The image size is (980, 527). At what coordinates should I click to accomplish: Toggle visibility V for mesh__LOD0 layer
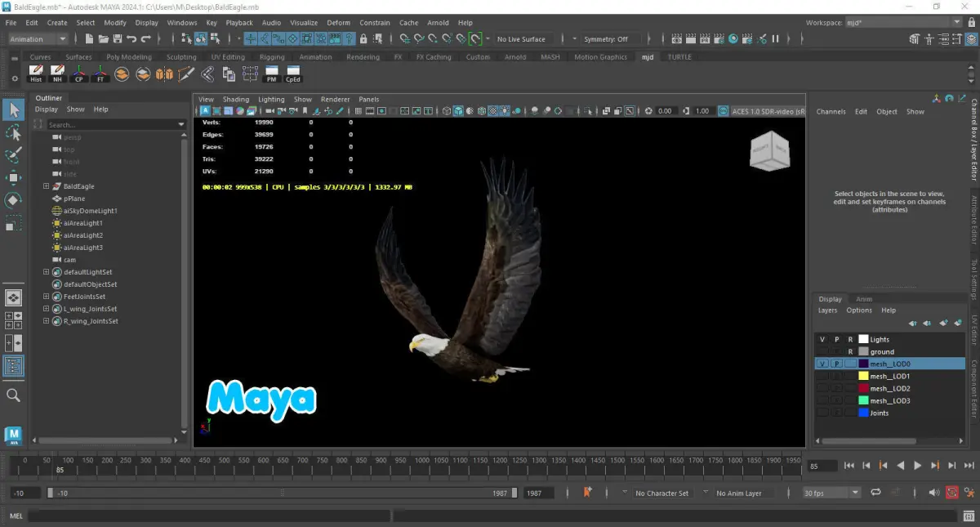pyautogui.click(x=822, y=364)
